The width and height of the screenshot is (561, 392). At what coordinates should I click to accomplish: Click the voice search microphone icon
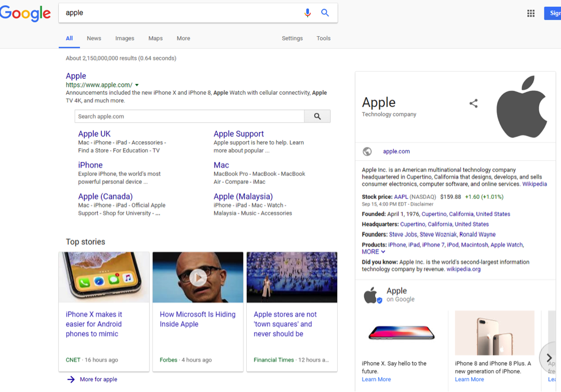pyautogui.click(x=307, y=13)
